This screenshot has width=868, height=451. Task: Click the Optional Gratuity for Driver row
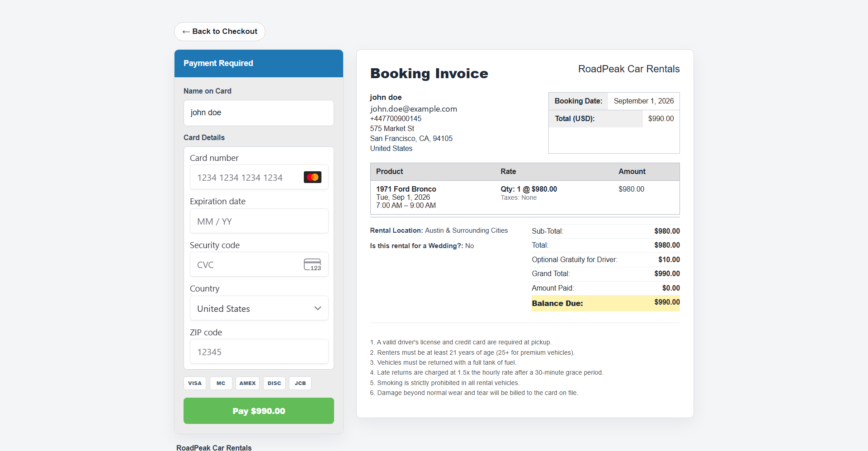point(606,260)
